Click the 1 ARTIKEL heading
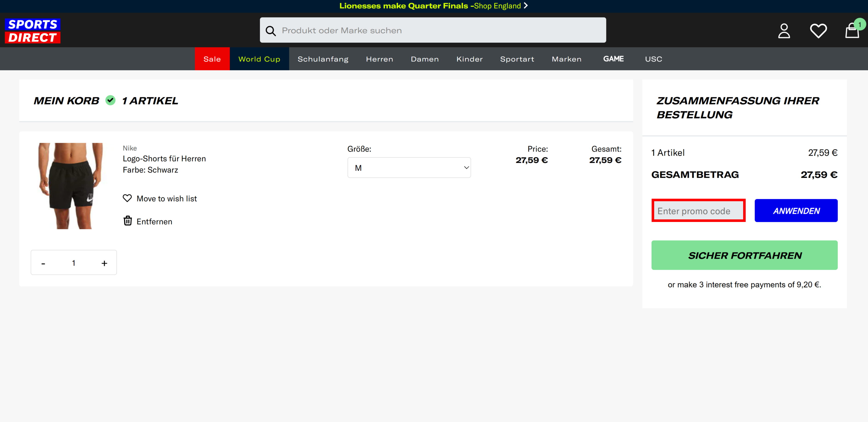Viewport: 868px width, 422px height. click(150, 100)
